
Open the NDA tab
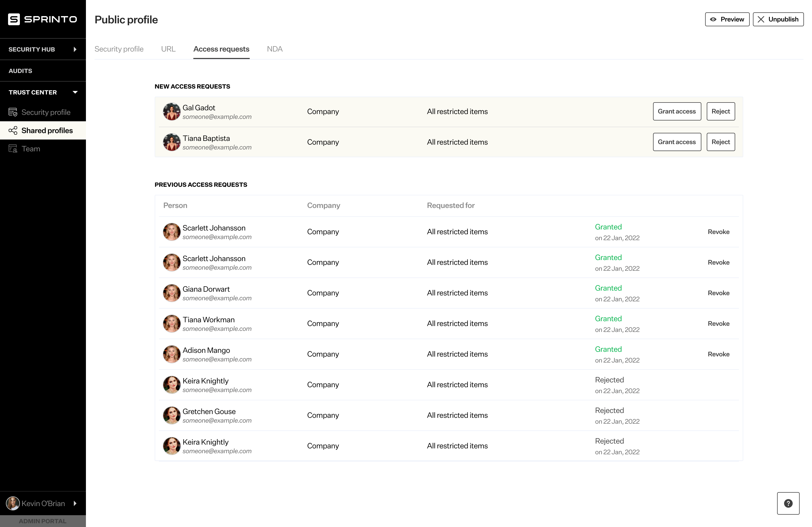275,49
